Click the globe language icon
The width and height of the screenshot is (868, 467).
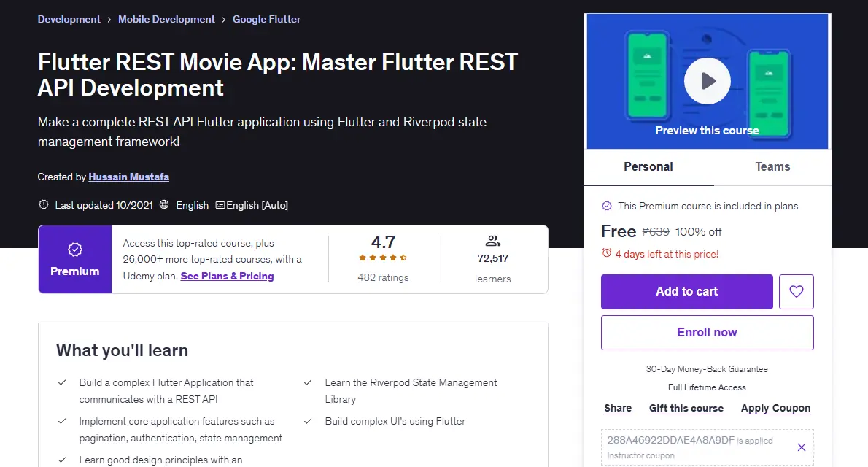[164, 204]
